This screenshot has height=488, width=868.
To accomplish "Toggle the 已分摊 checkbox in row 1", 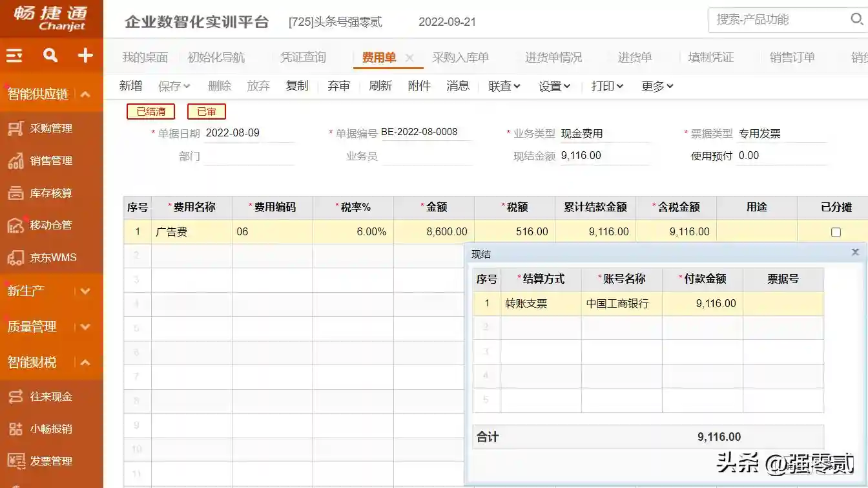I will coord(836,232).
